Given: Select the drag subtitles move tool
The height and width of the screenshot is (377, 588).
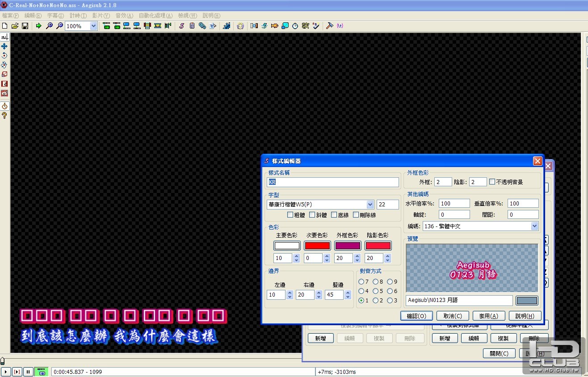Looking at the screenshot, I should [x=4, y=46].
